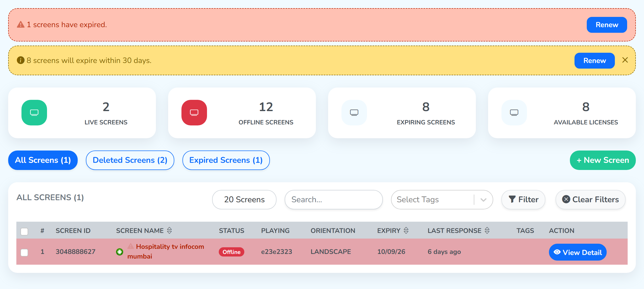This screenshot has height=289, width=644.
Task: Click Renew in the yellow expiring alert
Action: (595, 61)
